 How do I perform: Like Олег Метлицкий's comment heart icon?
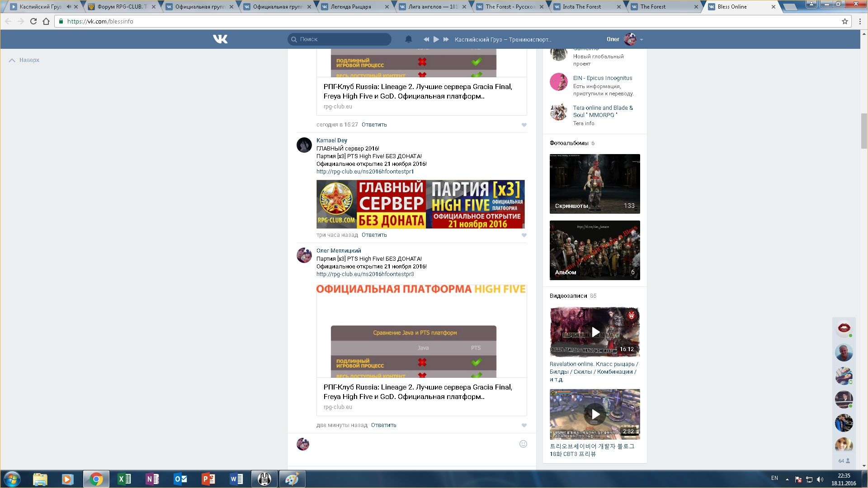(x=524, y=426)
